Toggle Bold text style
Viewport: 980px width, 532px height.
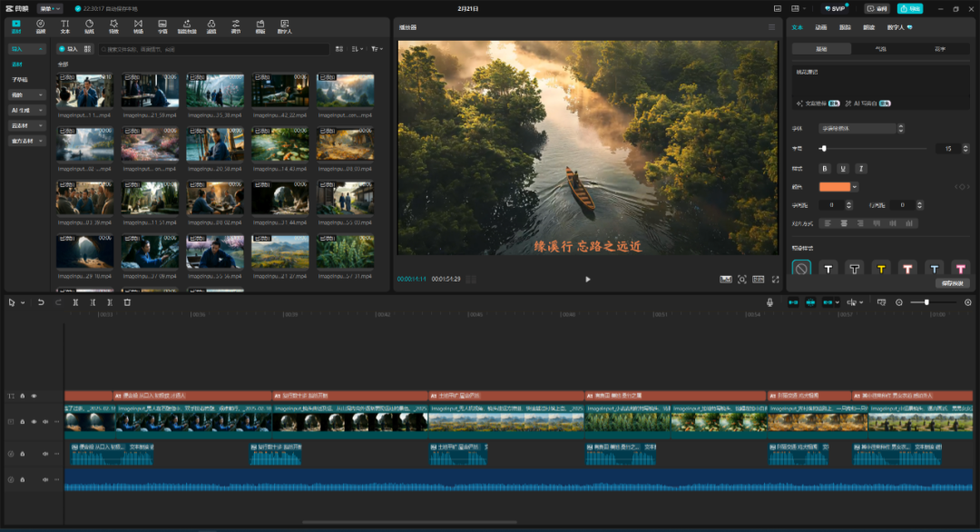[x=825, y=169]
